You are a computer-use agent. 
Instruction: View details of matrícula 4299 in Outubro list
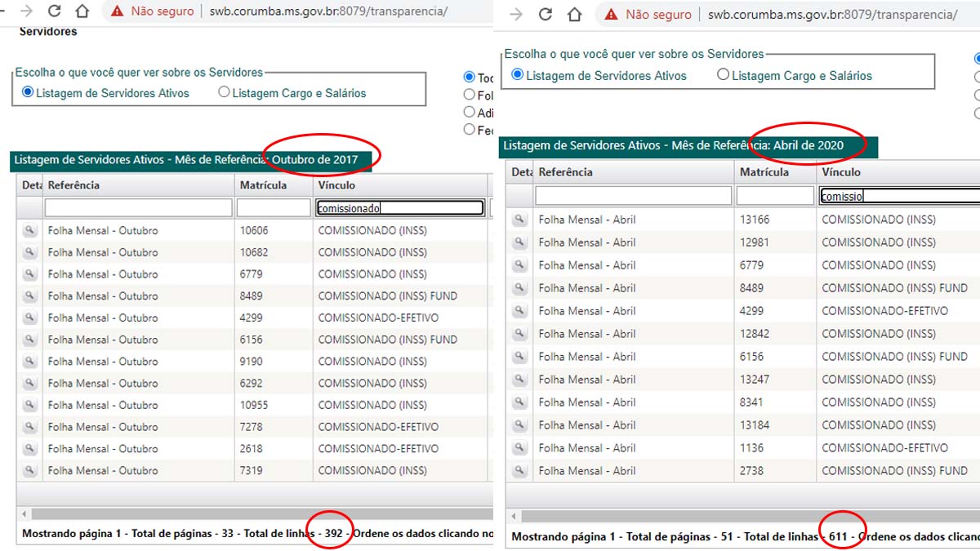pyautogui.click(x=29, y=318)
